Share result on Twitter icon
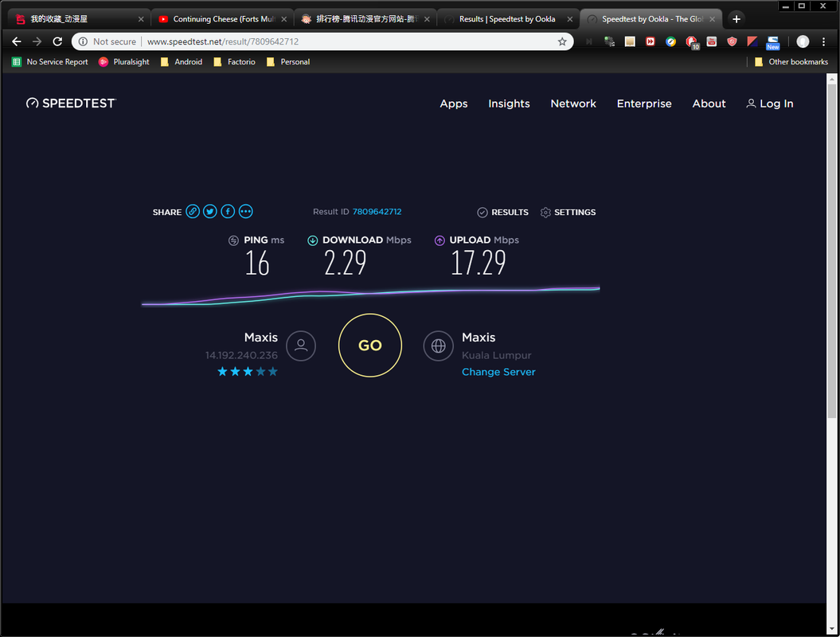This screenshot has width=840, height=637. point(210,212)
